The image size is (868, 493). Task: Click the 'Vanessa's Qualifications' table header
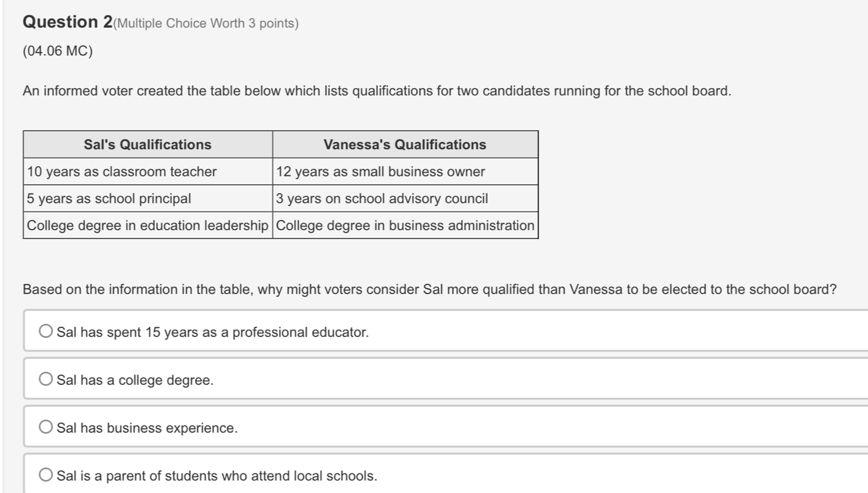pyautogui.click(x=404, y=144)
